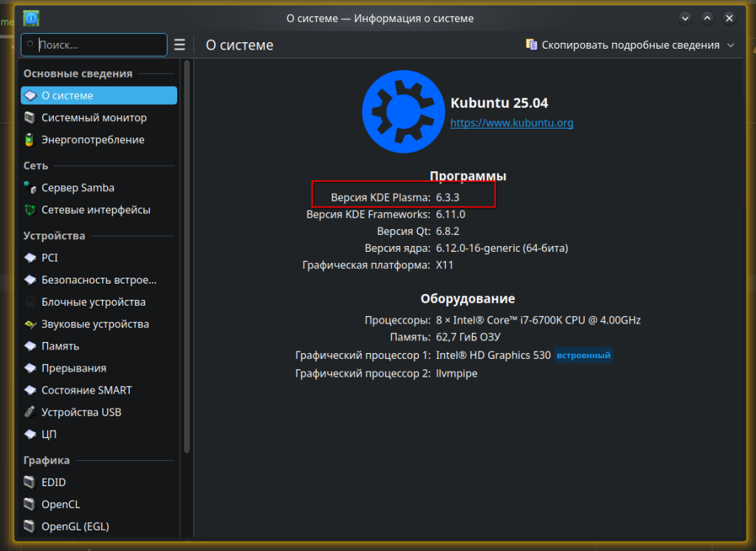Go to Сетевые интерфейсы
This screenshot has width=756, height=551.
click(x=99, y=210)
